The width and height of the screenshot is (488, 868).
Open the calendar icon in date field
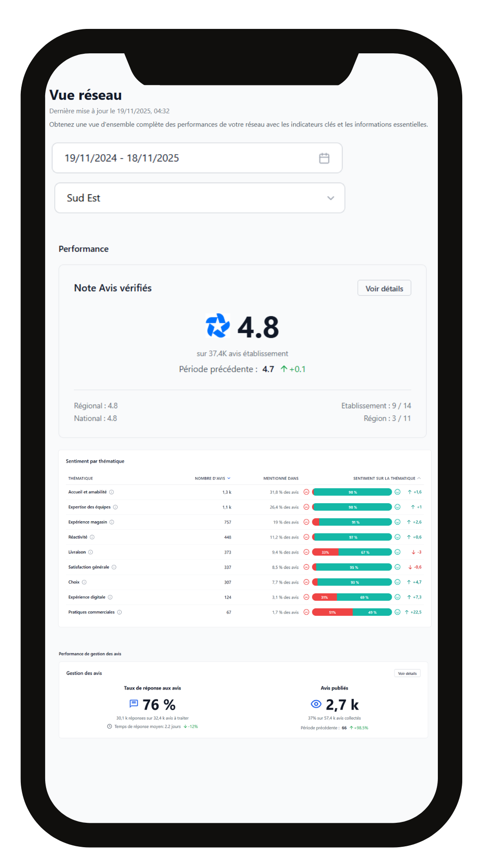click(x=324, y=158)
